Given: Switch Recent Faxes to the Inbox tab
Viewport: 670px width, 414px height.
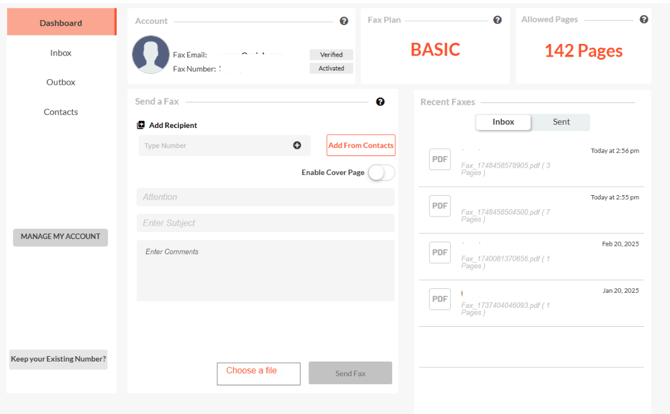Looking at the screenshot, I should (x=503, y=122).
